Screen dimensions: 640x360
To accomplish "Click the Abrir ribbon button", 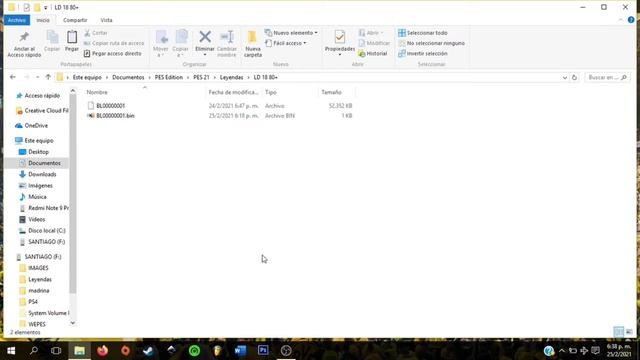I will click(x=371, y=33).
